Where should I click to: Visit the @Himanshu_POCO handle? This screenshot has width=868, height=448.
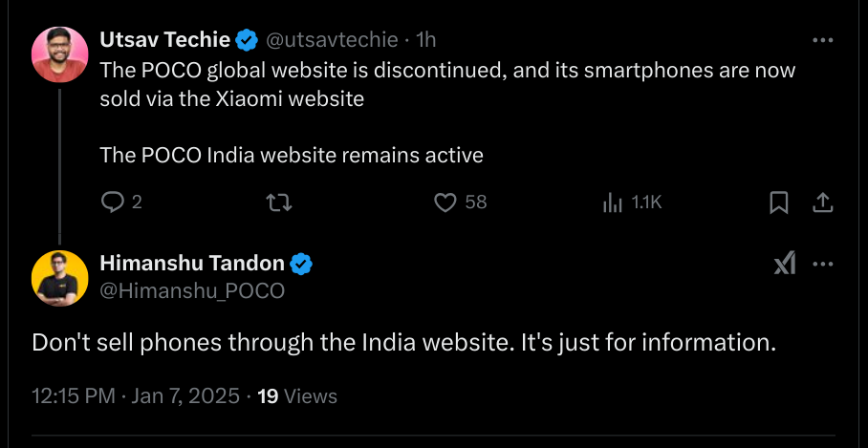[192, 291]
